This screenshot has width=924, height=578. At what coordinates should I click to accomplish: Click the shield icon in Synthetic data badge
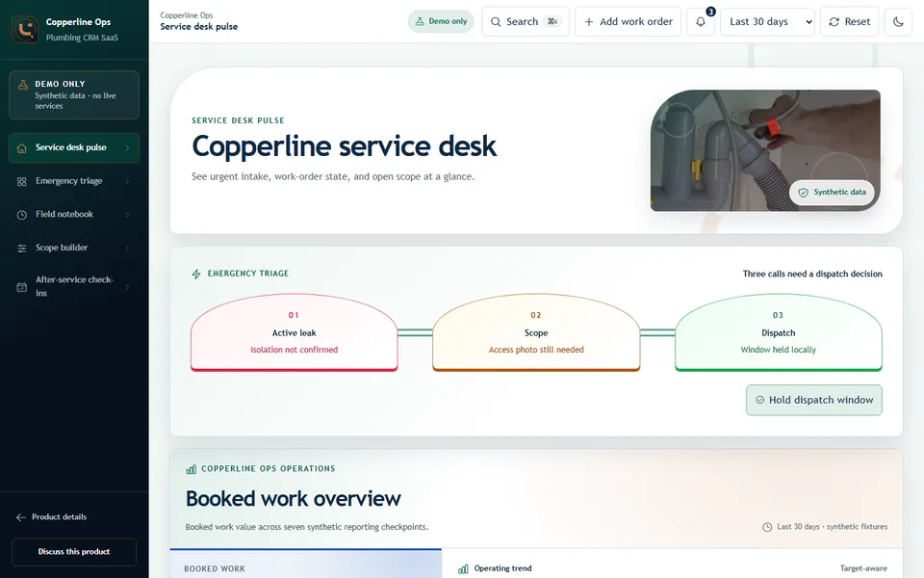[x=803, y=193]
